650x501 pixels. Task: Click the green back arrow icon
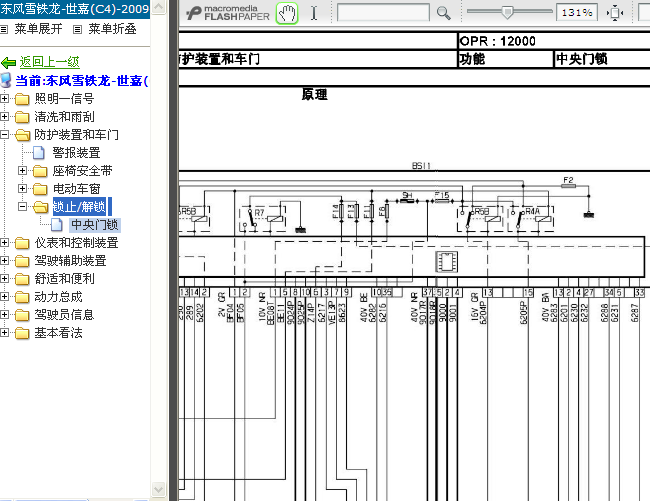8,63
